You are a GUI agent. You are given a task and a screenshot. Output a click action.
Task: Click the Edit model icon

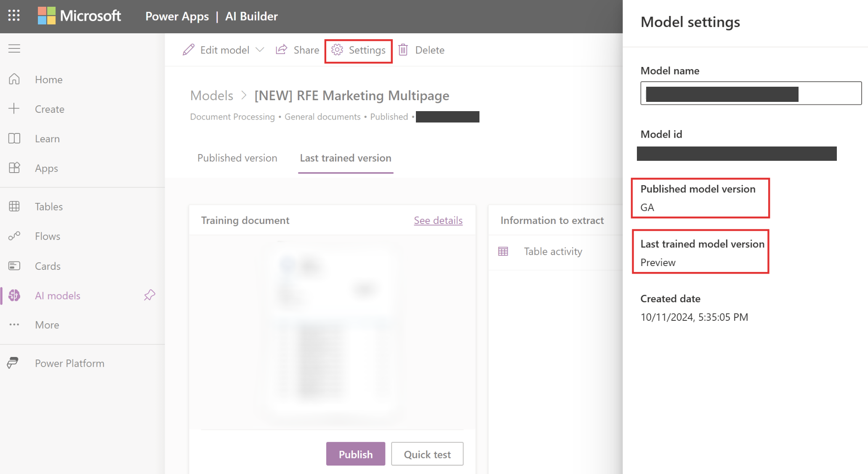[188, 50]
